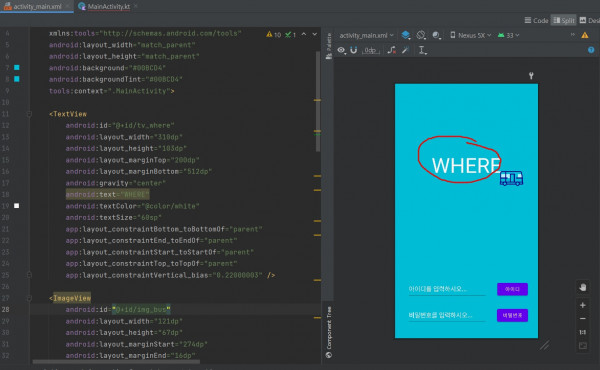Zoom in with the plus icon
Viewport: 600px width, 370px height.
pyautogui.click(x=582, y=305)
